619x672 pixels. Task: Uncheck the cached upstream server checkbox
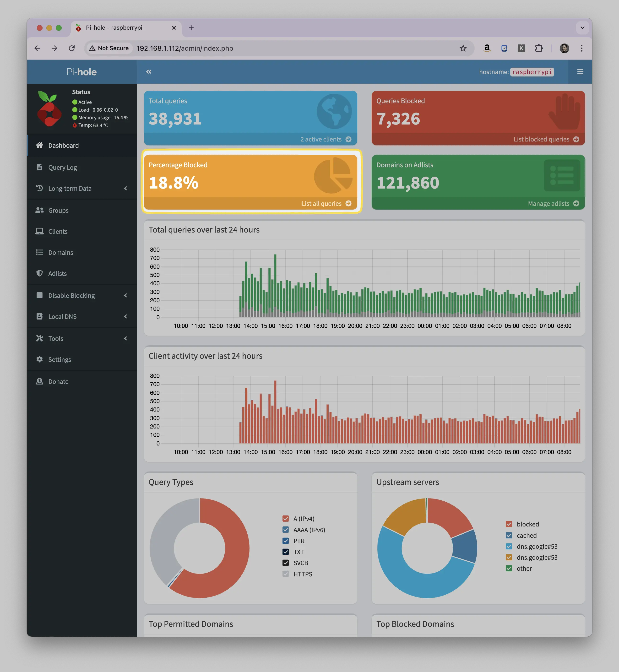[509, 535]
